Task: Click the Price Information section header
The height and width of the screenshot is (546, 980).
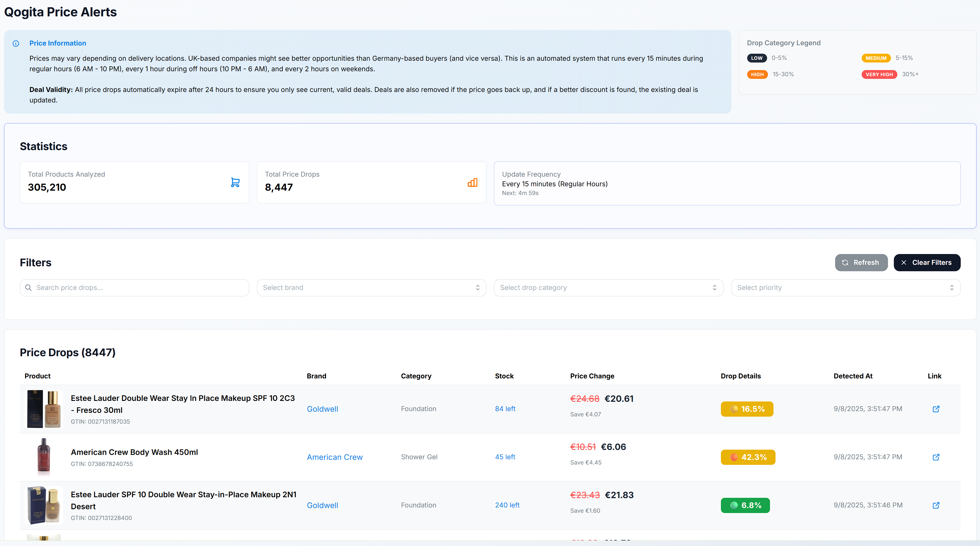Action: point(58,43)
